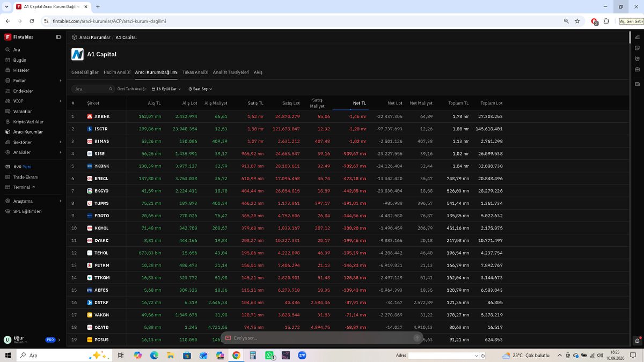Open a new Chrome tab
This screenshot has height=362, width=644.
click(x=98, y=6)
